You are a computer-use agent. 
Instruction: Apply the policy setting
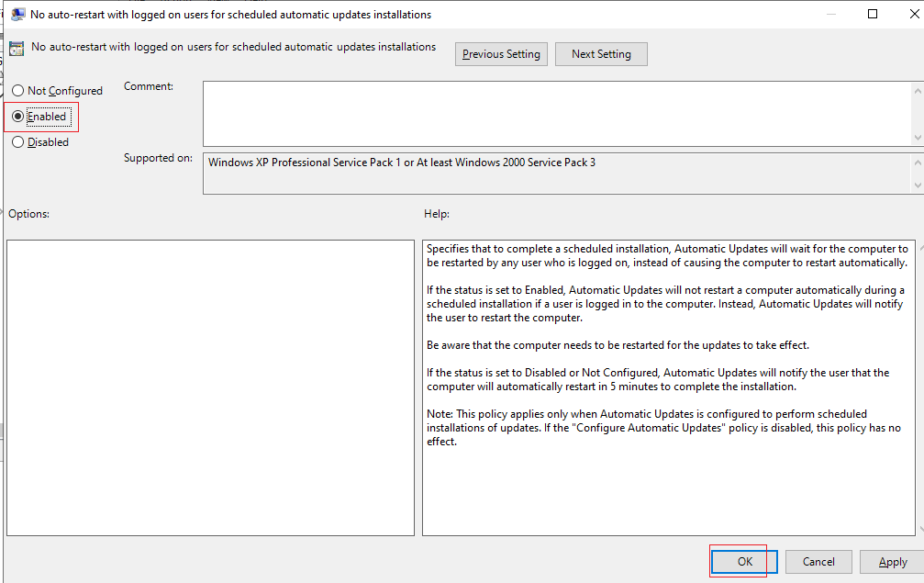coord(892,562)
